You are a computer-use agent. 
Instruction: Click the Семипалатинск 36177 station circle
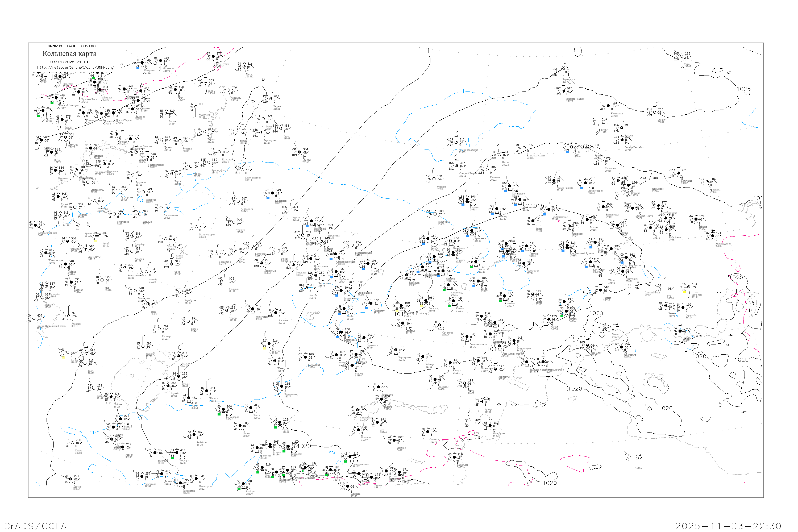click(467, 337)
